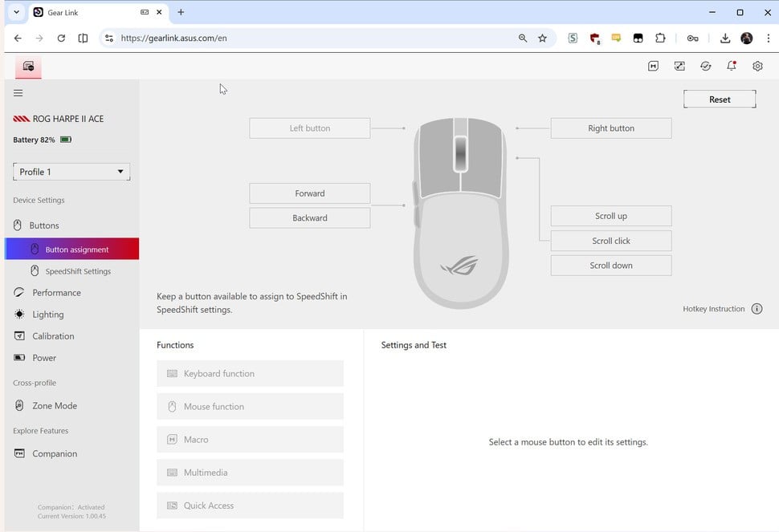Click the red shield extension icon
Screen dimensions: 779x532
594,39
